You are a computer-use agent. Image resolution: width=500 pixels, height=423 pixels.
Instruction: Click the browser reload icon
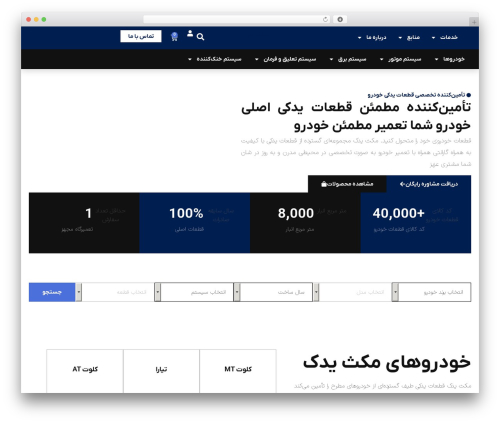point(325,19)
